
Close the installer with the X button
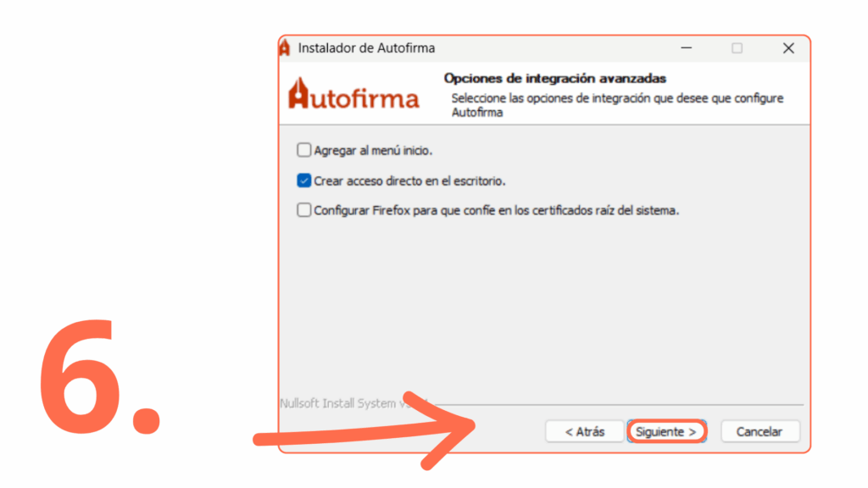pyautogui.click(x=788, y=48)
